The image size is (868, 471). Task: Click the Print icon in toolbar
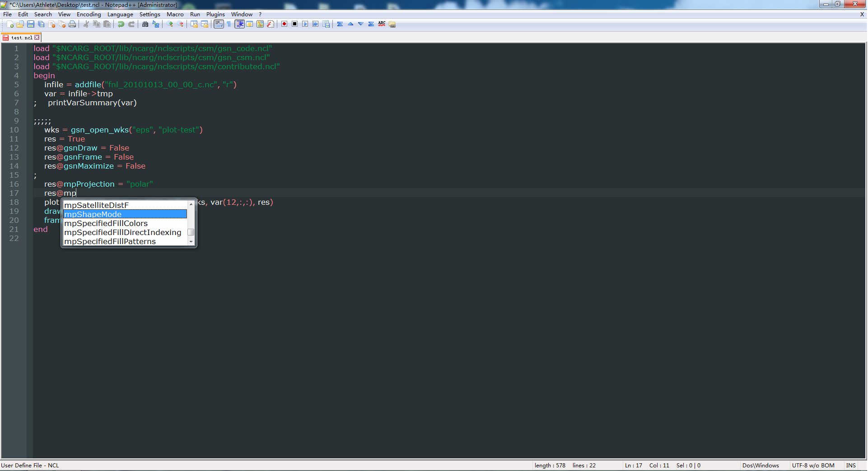click(72, 24)
